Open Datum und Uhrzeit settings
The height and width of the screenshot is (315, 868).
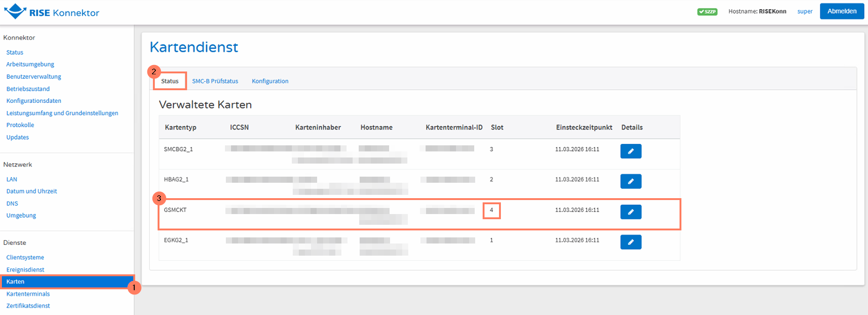point(31,192)
